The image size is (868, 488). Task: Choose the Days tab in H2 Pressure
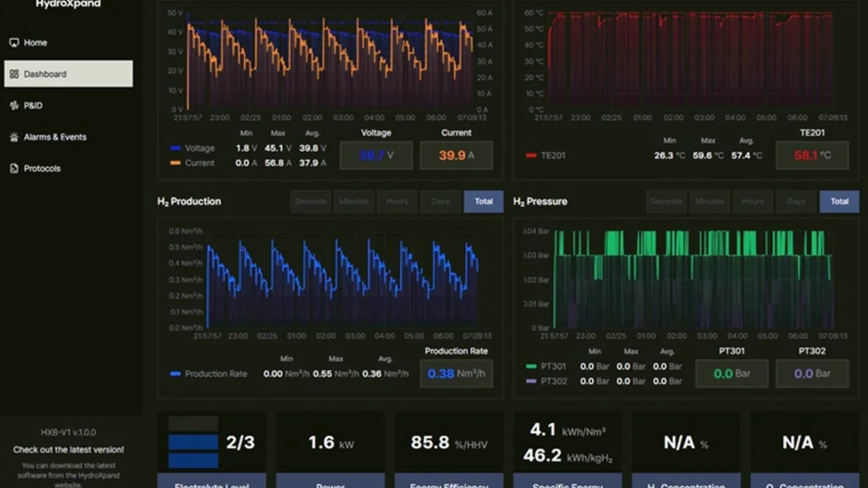click(x=796, y=202)
